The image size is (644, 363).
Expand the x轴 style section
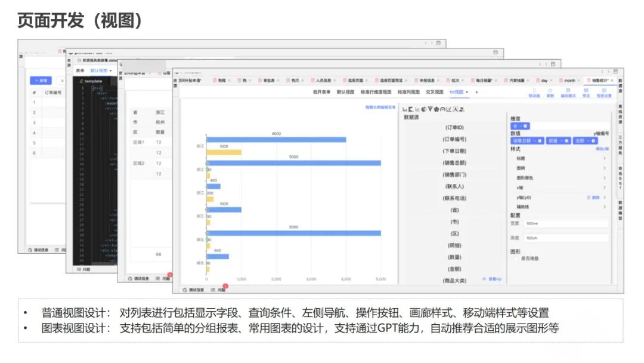(561, 187)
